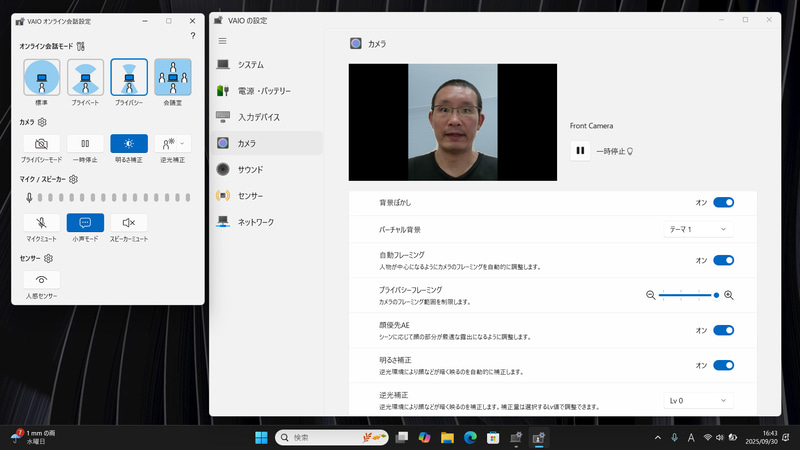Open カメラ settings page in sidebar
Screen dimensions: 800x450
coord(267,143)
